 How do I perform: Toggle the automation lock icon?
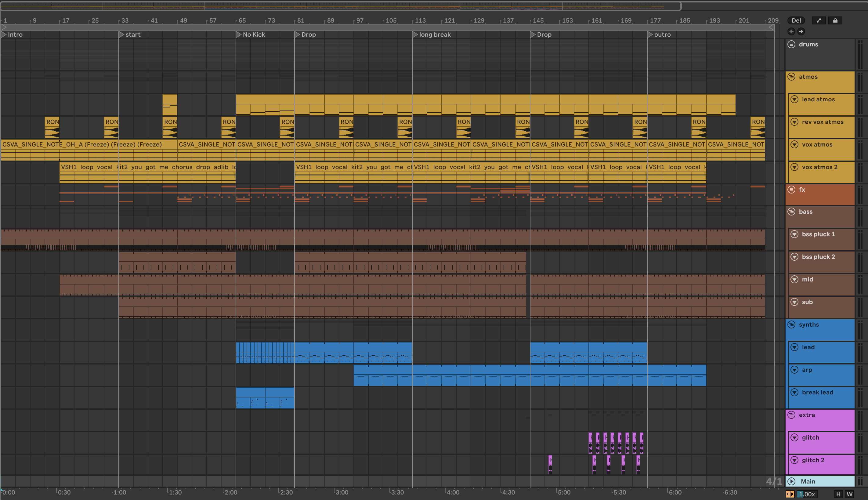point(835,21)
